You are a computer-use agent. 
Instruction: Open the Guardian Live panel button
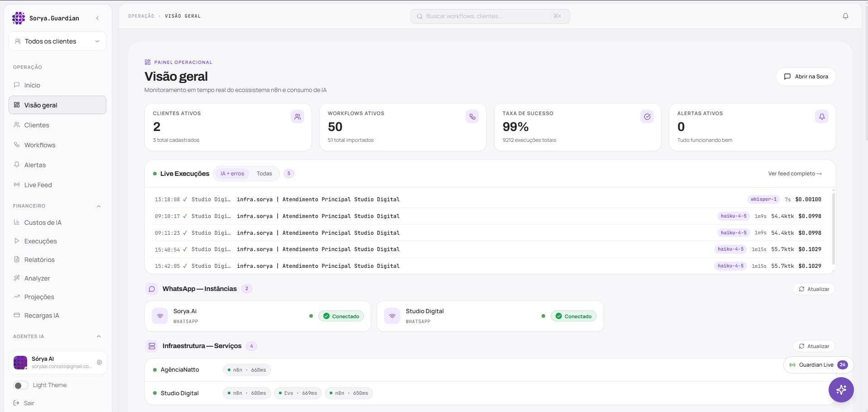click(818, 365)
